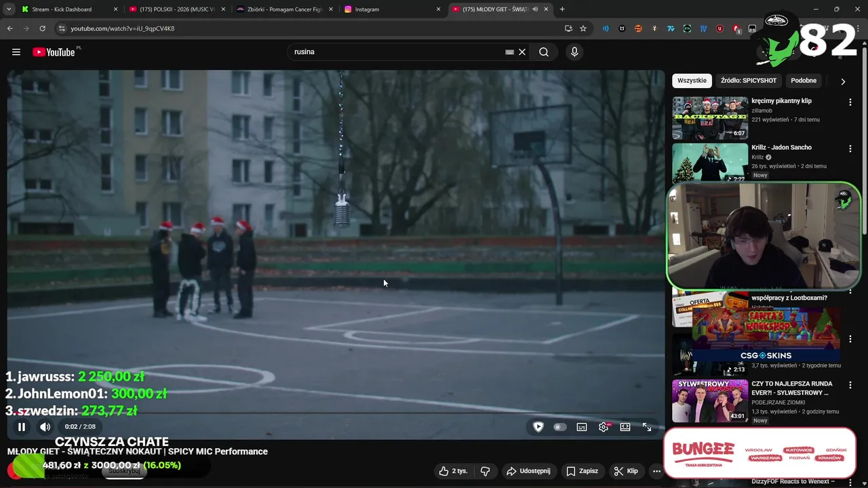Viewport: 868px width, 488px height.
Task: Create a clip with Klip button
Action: coord(625,471)
